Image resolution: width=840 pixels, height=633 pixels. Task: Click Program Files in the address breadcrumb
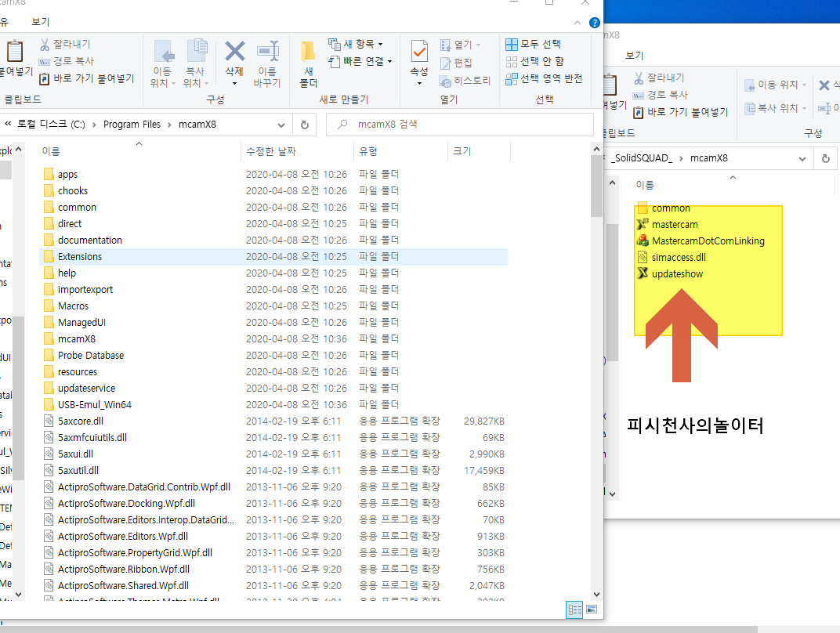(x=132, y=125)
